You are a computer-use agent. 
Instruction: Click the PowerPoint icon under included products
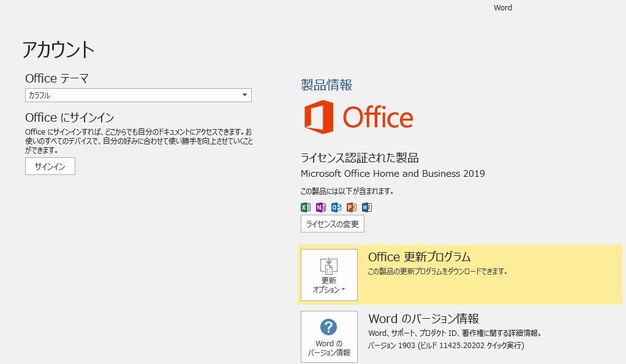[352, 207]
